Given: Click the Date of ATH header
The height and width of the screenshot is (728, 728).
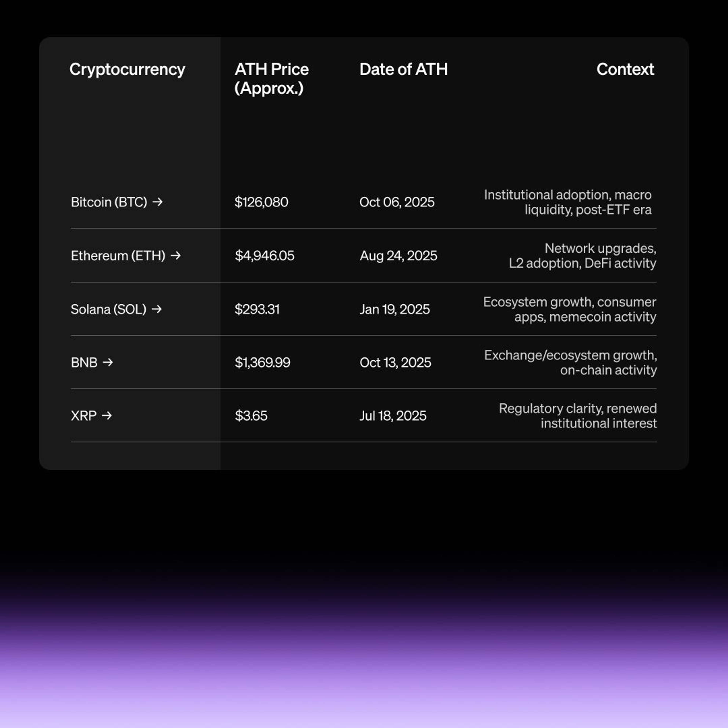Looking at the screenshot, I should click(x=404, y=69).
